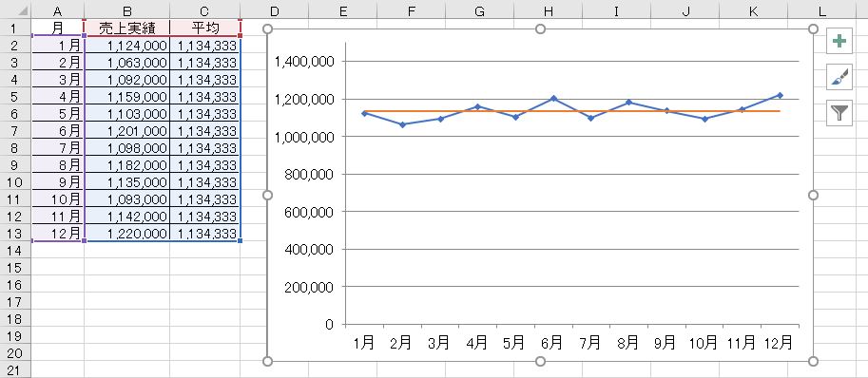
Task: Open the Chart Elements plus button
Action: pos(839,41)
